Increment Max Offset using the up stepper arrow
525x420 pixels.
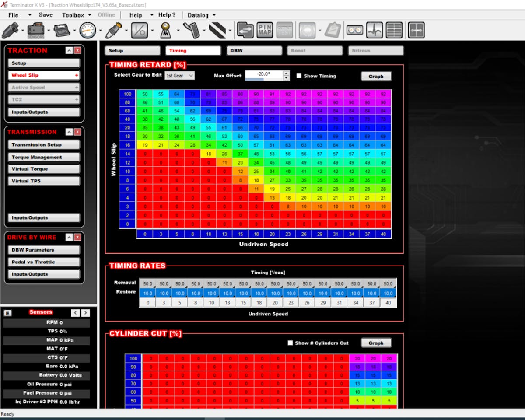coord(287,73)
